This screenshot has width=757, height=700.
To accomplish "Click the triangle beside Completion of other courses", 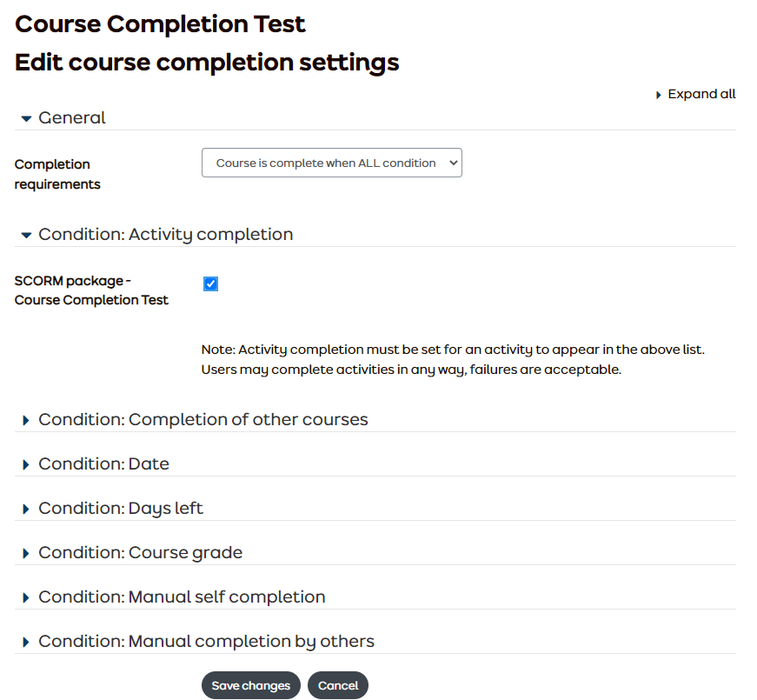I will (x=25, y=419).
